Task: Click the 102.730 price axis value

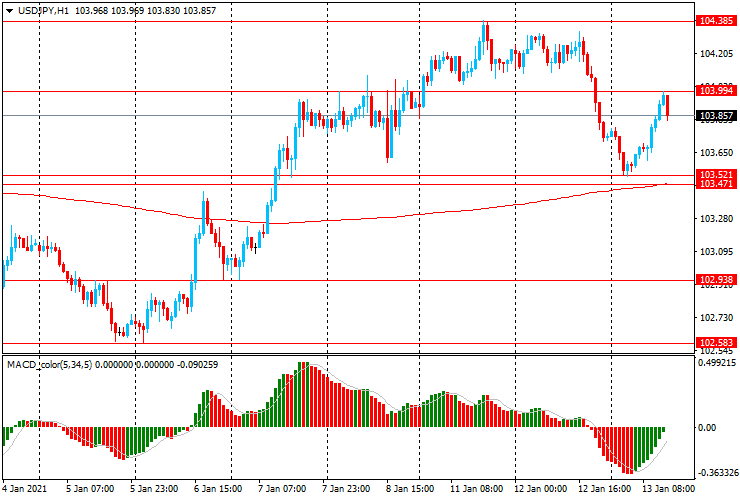Action: coord(716,318)
